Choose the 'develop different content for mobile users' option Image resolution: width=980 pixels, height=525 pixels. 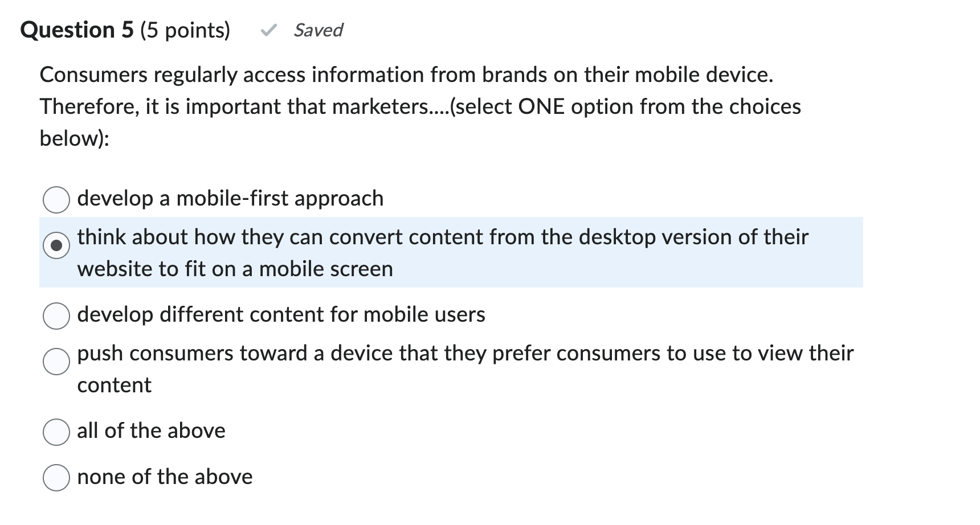(56, 315)
